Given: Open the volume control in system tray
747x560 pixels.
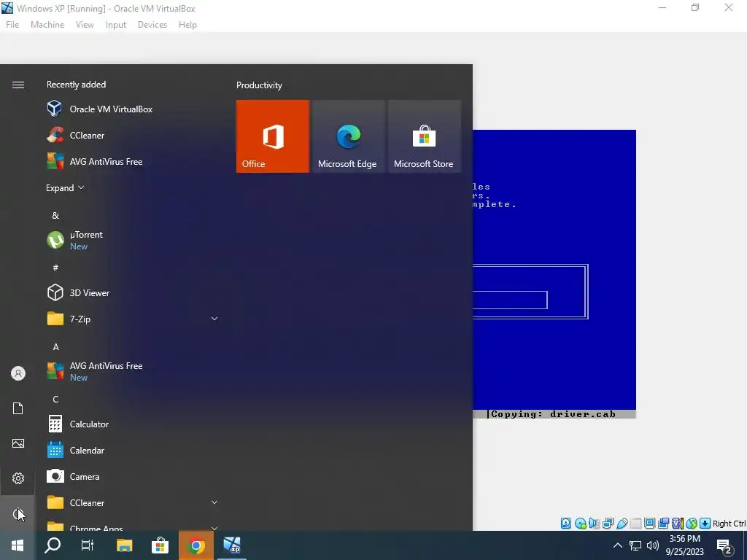Looking at the screenshot, I should click(653, 545).
